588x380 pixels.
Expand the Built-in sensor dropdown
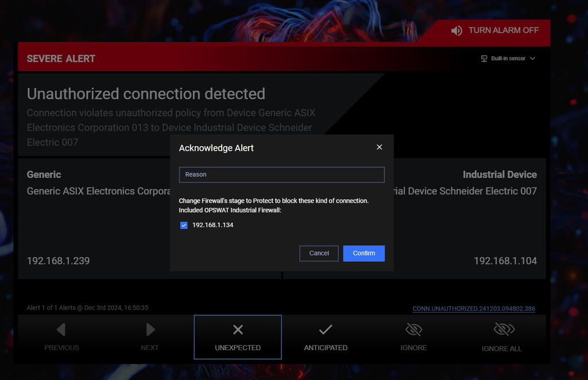(x=508, y=59)
